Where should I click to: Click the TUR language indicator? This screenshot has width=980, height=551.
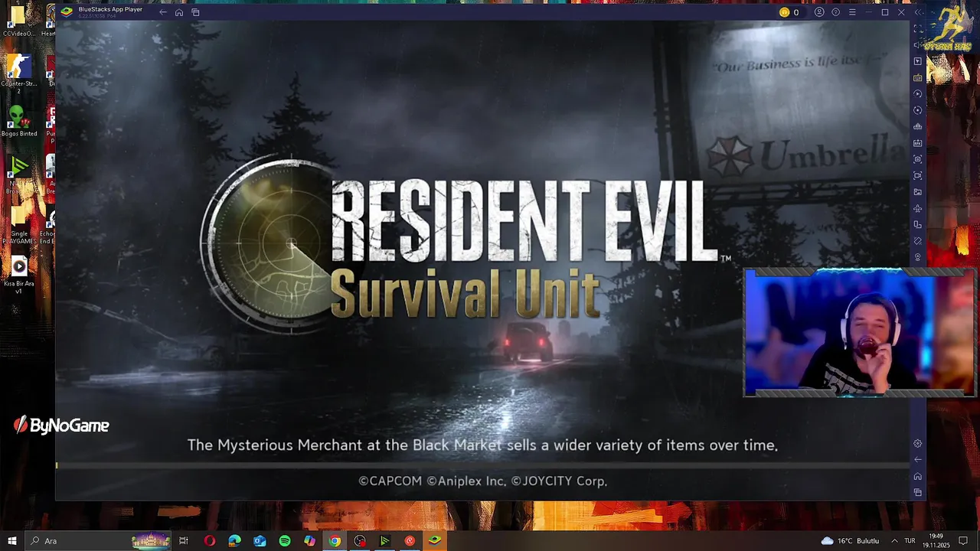point(911,541)
